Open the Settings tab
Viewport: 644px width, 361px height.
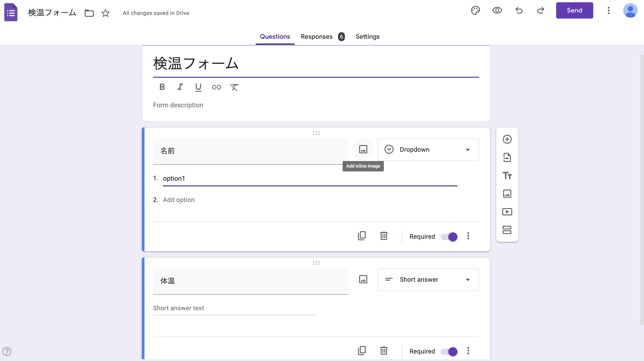[367, 36]
